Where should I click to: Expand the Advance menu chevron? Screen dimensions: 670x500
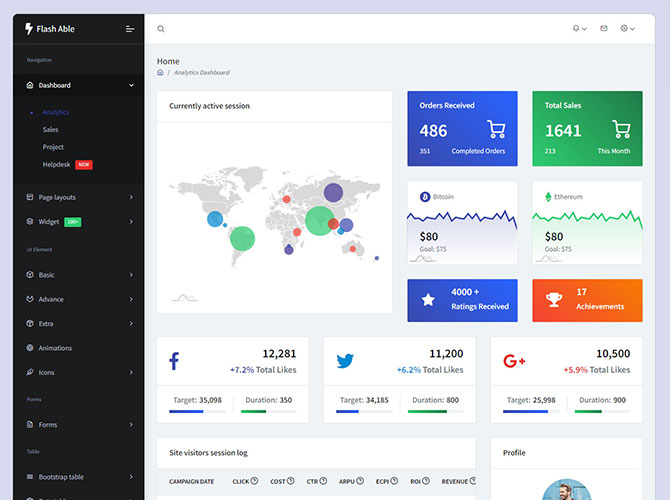(131, 299)
